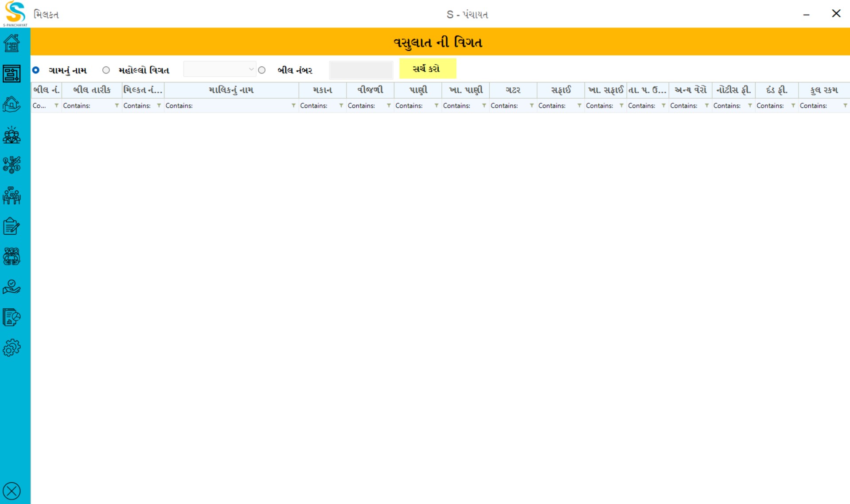Image resolution: width=850 pixels, height=504 pixels.
Task: Click the બીલ નંબર text input box
Action: [361, 70]
